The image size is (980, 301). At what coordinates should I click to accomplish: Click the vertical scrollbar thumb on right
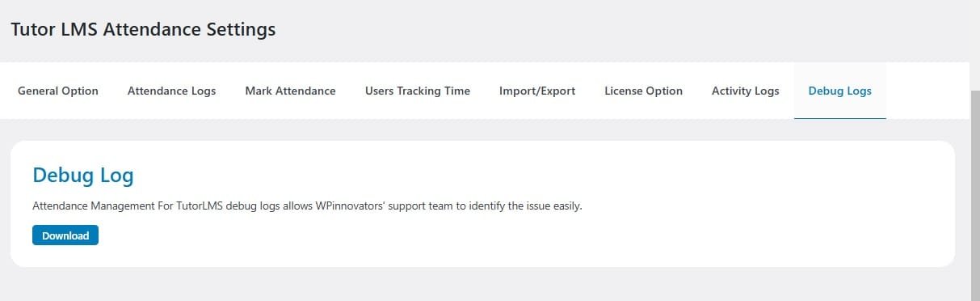975,194
